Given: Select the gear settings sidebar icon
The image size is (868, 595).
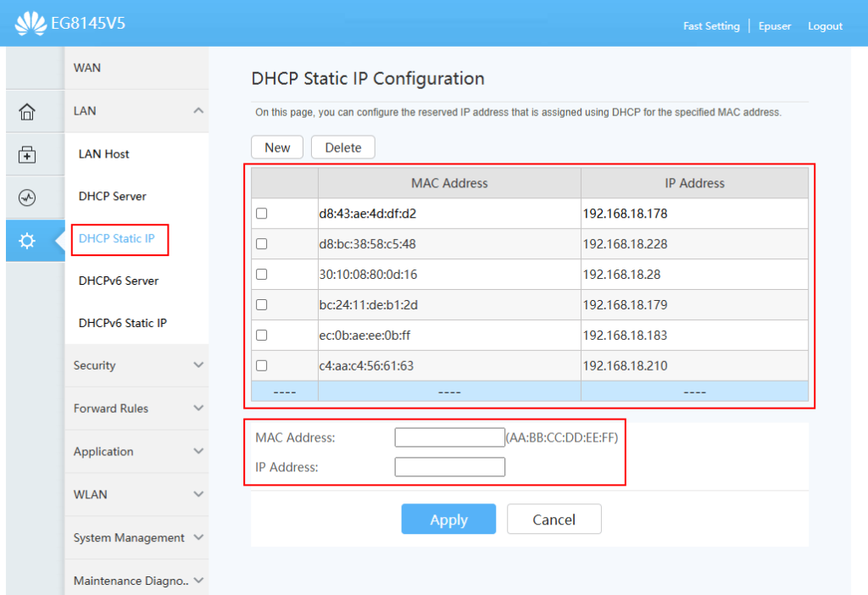Looking at the screenshot, I should [27, 241].
